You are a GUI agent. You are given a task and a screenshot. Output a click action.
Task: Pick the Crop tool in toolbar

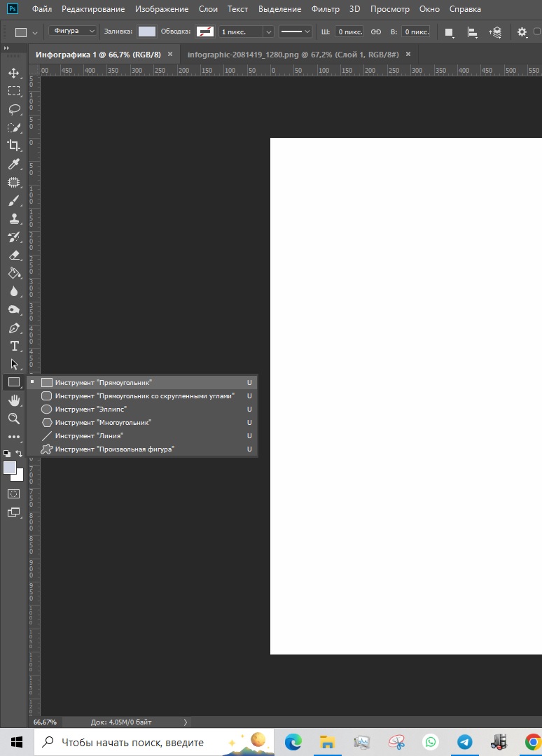[x=13, y=146]
